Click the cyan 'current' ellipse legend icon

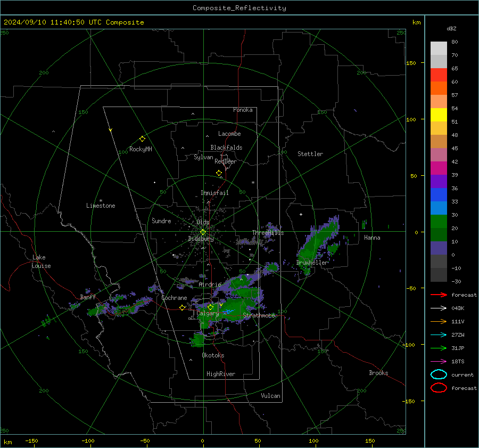439,374
